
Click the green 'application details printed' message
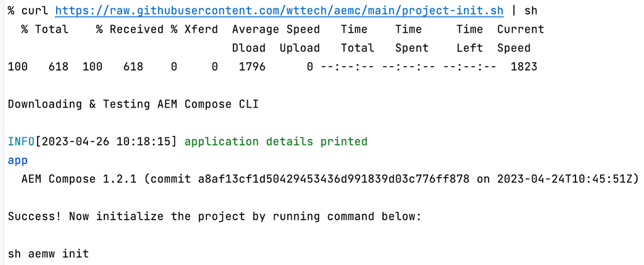coord(275,142)
